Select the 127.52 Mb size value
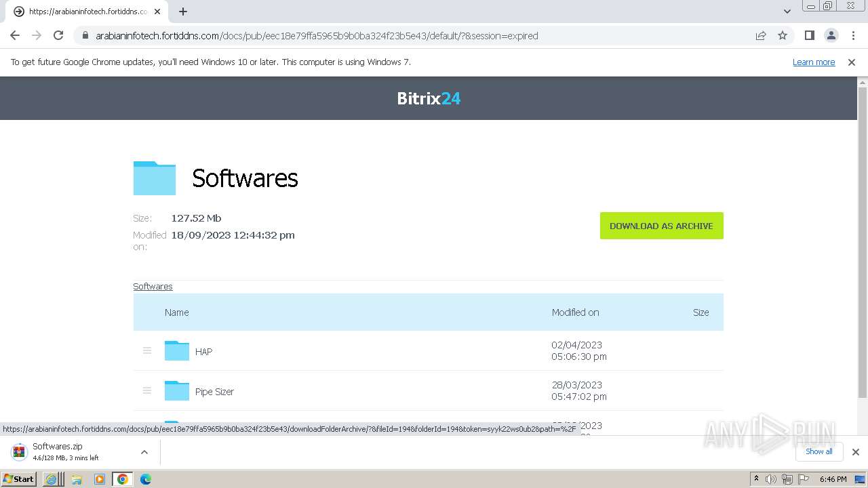 tap(196, 218)
